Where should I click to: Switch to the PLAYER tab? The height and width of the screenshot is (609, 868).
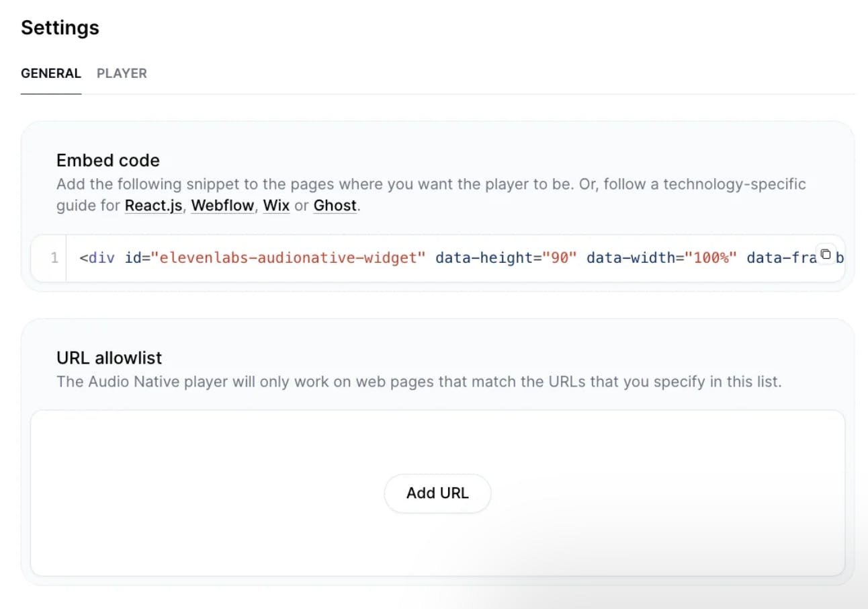(122, 73)
